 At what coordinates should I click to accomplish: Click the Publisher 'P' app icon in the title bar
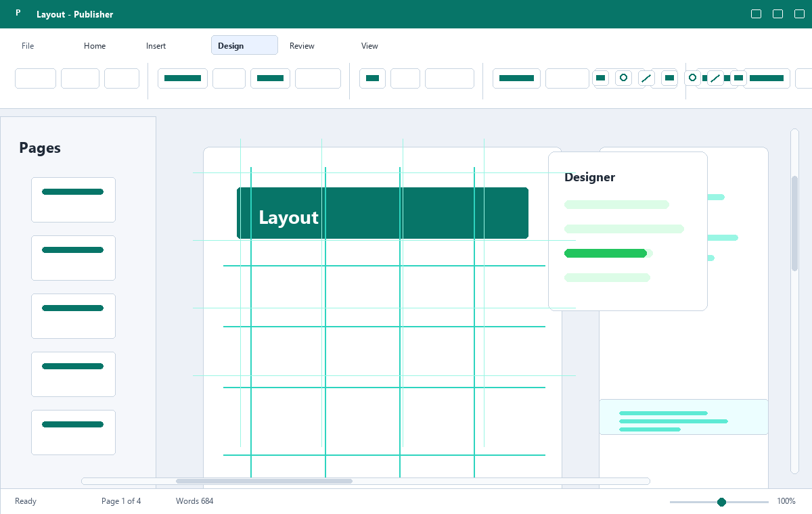point(18,14)
